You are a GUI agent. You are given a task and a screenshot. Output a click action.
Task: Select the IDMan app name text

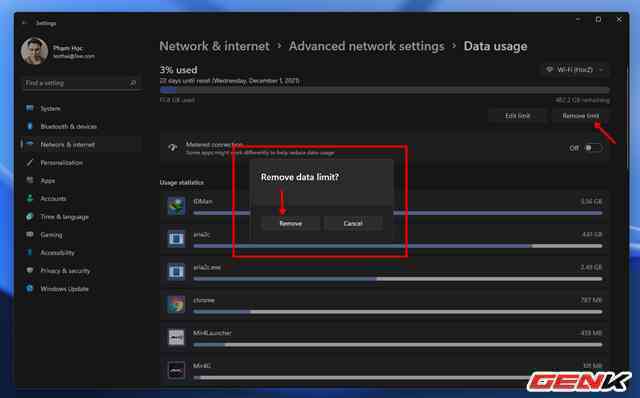203,201
